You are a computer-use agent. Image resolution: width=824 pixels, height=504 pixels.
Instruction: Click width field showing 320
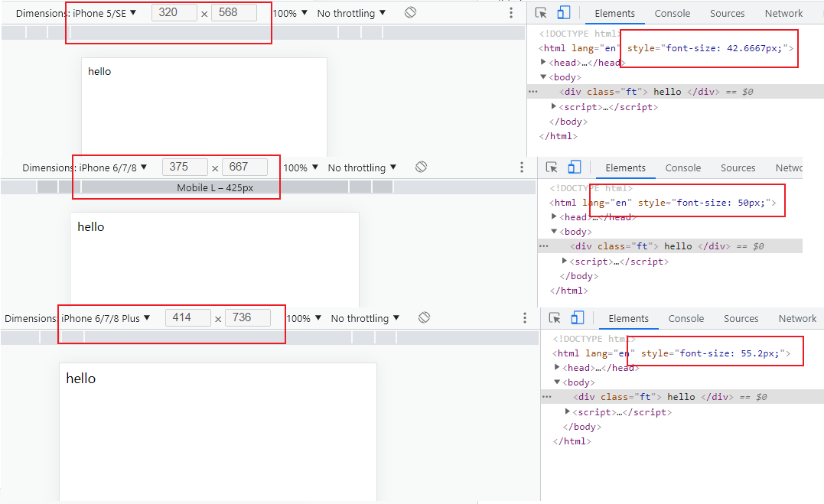click(174, 12)
